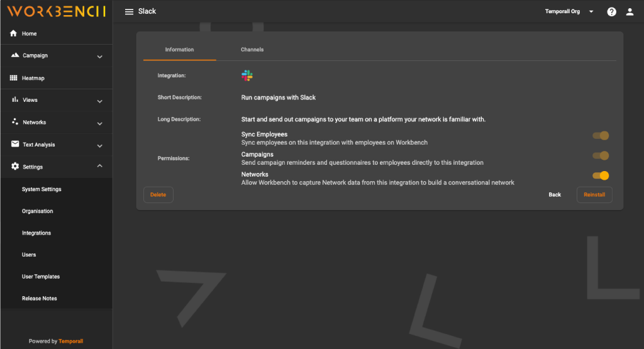Image resolution: width=644 pixels, height=349 pixels.
Task: Click the 'Short Description:' field label
Action: click(179, 97)
